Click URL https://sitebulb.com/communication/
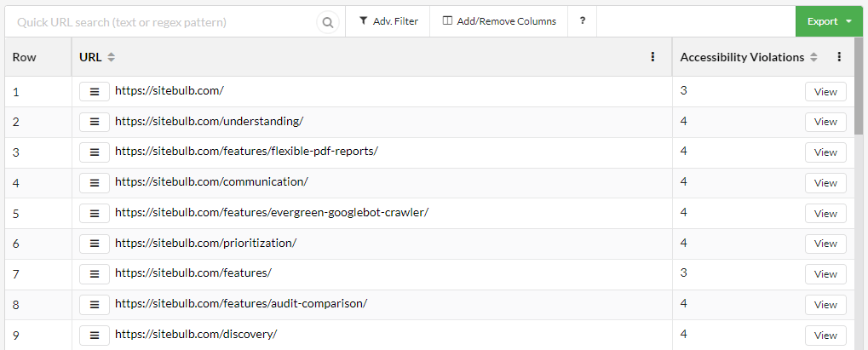 tap(211, 181)
